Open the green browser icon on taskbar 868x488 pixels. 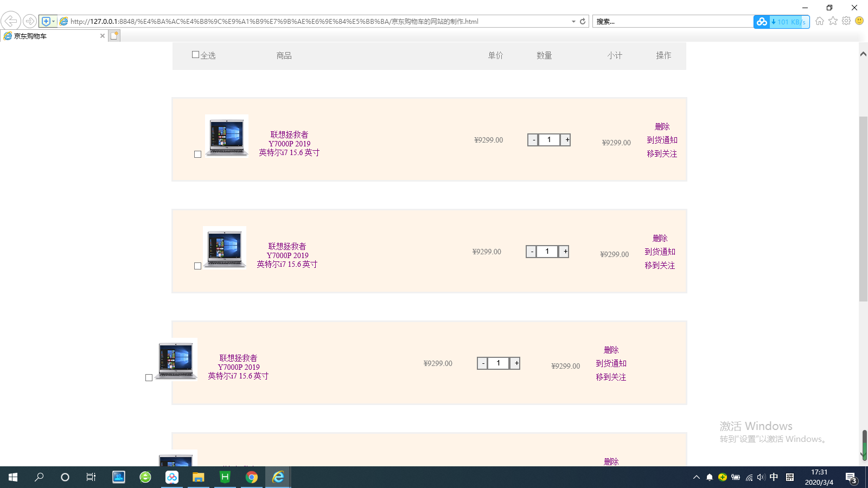[x=145, y=477]
